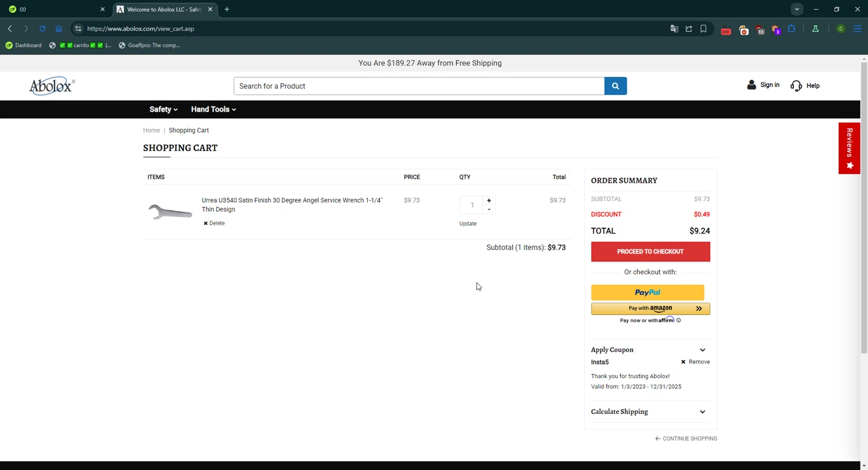Open the carrito bookmark

80,45
